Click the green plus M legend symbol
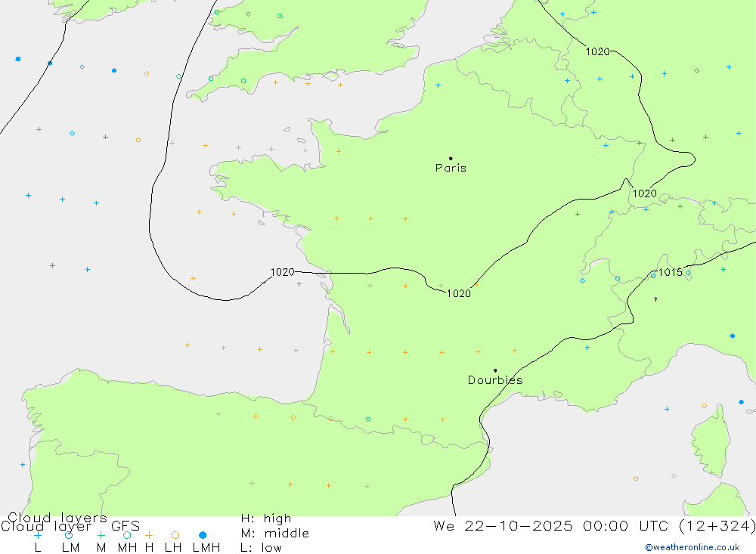Screen dimensions: 756x554 click(x=101, y=535)
